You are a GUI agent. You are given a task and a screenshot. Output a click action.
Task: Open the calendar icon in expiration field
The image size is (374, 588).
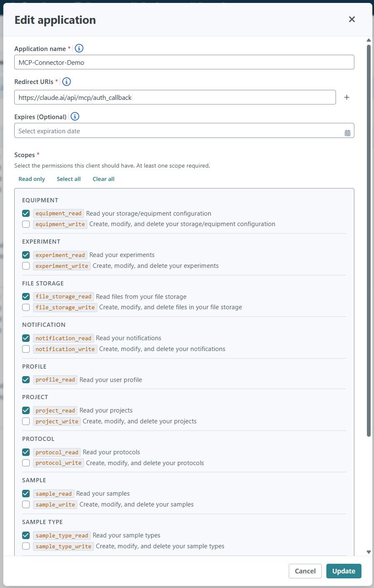click(347, 133)
